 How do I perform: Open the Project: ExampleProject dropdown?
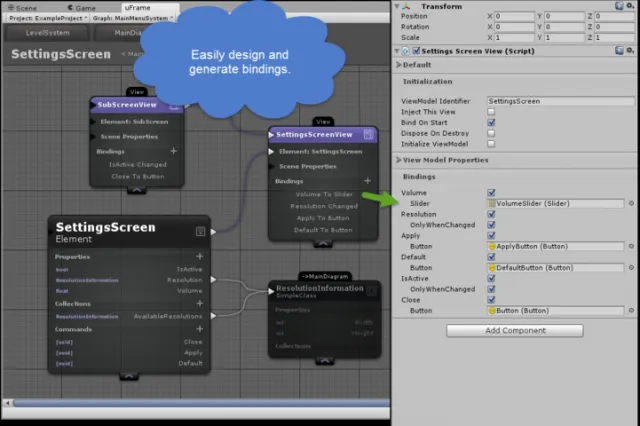(x=48, y=18)
